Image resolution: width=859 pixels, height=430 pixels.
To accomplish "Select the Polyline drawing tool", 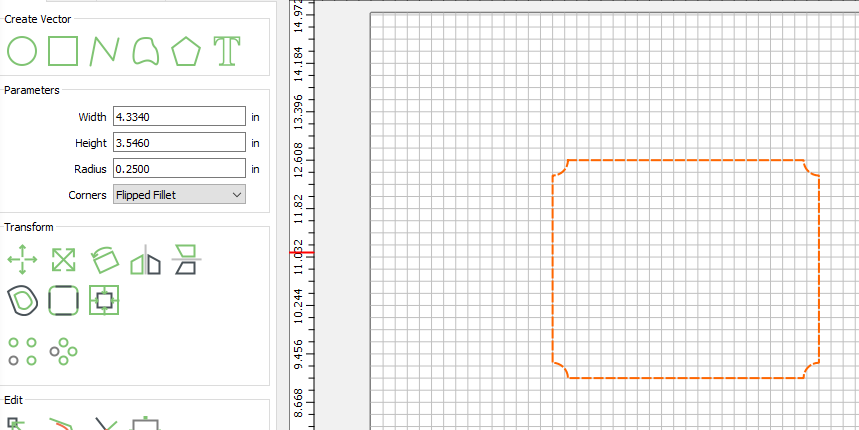I will [x=104, y=51].
